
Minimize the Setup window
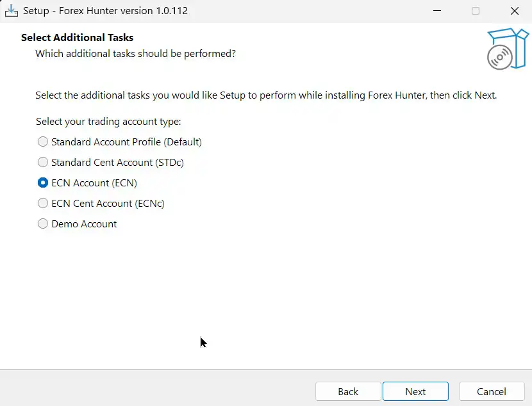pos(437,11)
